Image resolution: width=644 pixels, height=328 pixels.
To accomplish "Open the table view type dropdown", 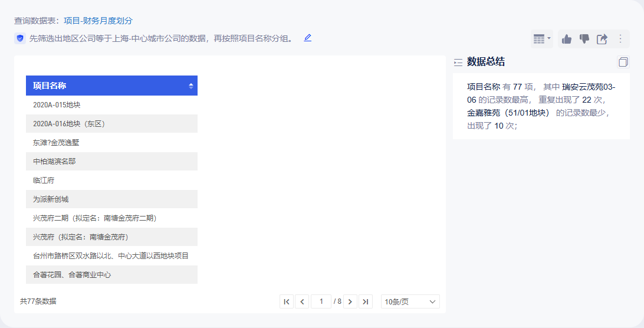I will point(542,39).
